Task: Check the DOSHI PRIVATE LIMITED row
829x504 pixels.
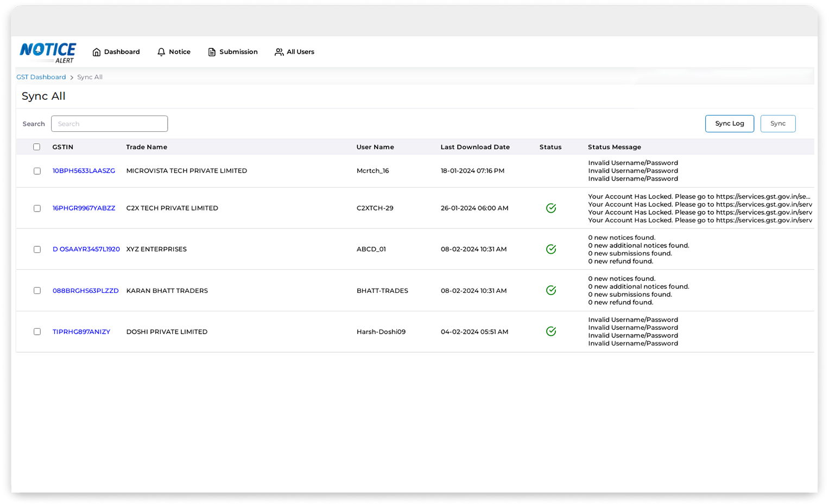Action: click(x=37, y=331)
